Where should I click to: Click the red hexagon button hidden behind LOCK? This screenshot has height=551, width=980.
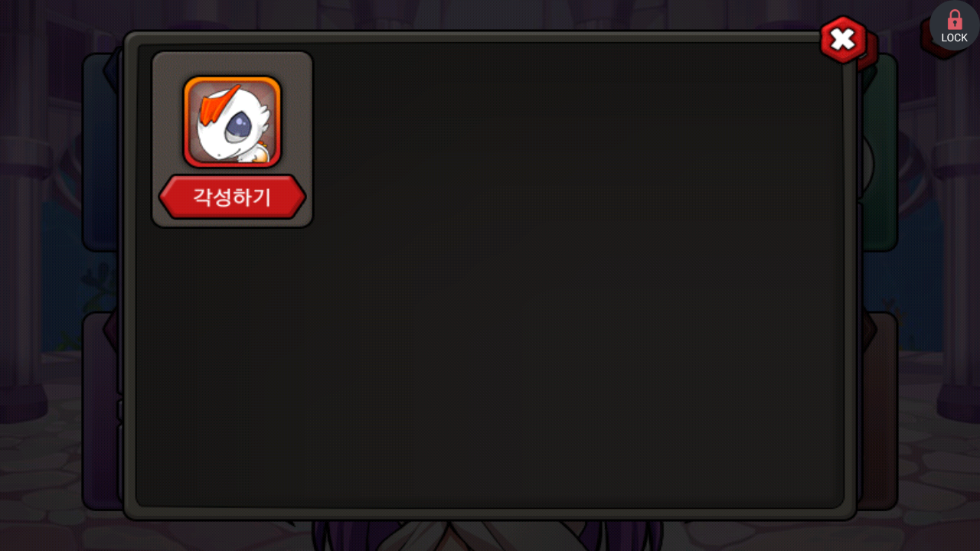pos(927,40)
